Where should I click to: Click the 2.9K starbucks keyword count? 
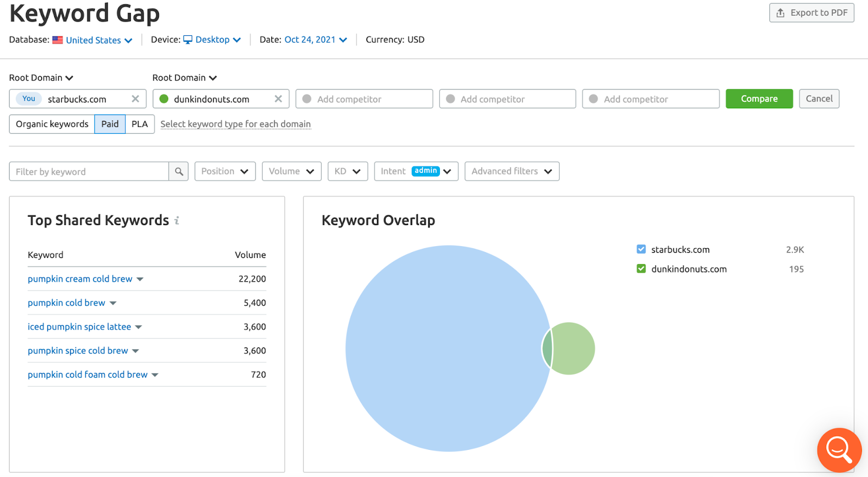coord(795,249)
